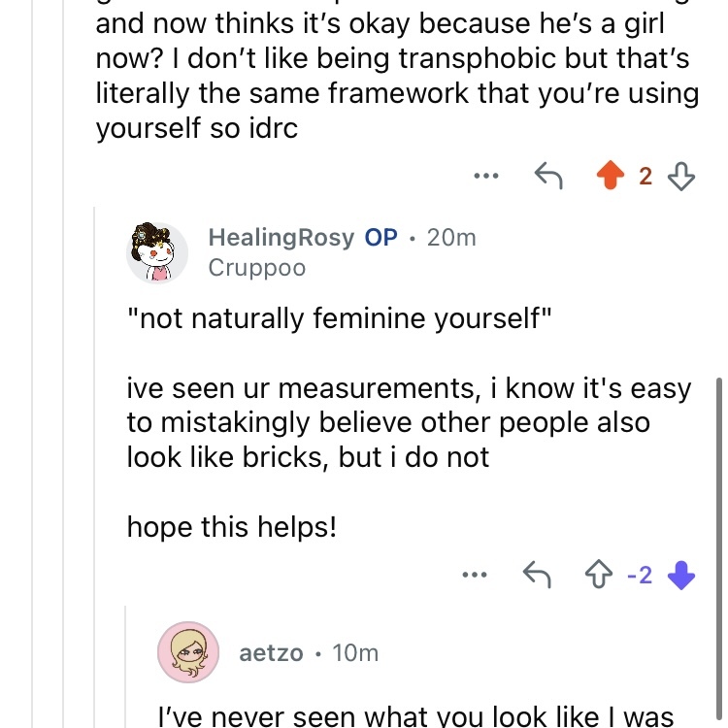The width and height of the screenshot is (728, 728).
Task: Tap the blue OP label
Action: point(381,238)
